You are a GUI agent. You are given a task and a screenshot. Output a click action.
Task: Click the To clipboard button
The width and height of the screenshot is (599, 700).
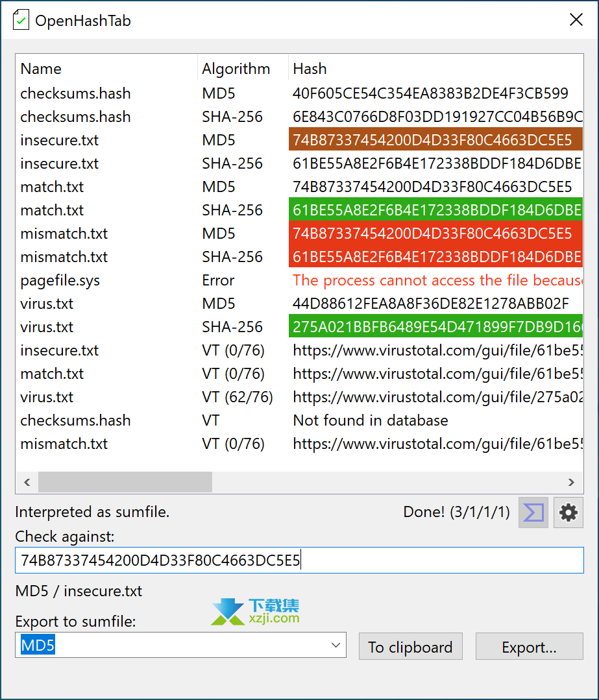click(410, 647)
